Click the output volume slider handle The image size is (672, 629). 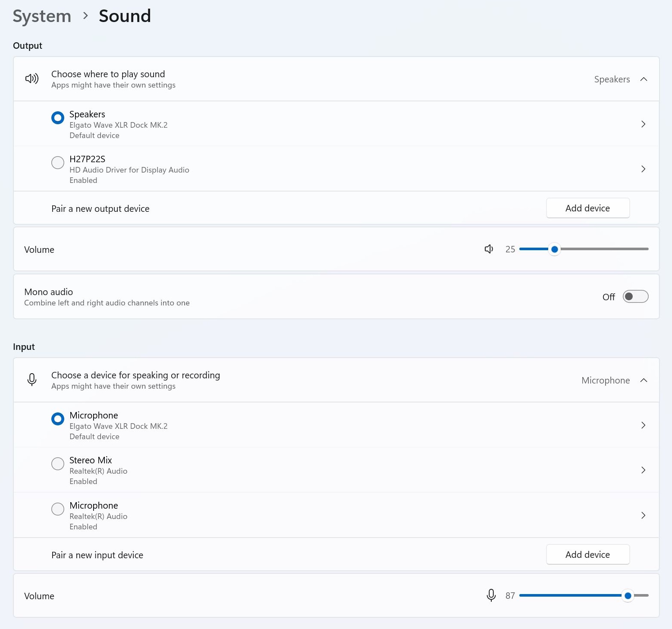pyautogui.click(x=554, y=249)
